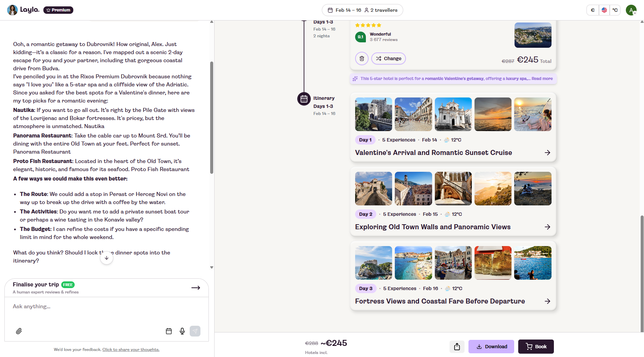Screen dimensions: 644x357
Task: Open the calendar icon in chat box
Action: coord(169,331)
